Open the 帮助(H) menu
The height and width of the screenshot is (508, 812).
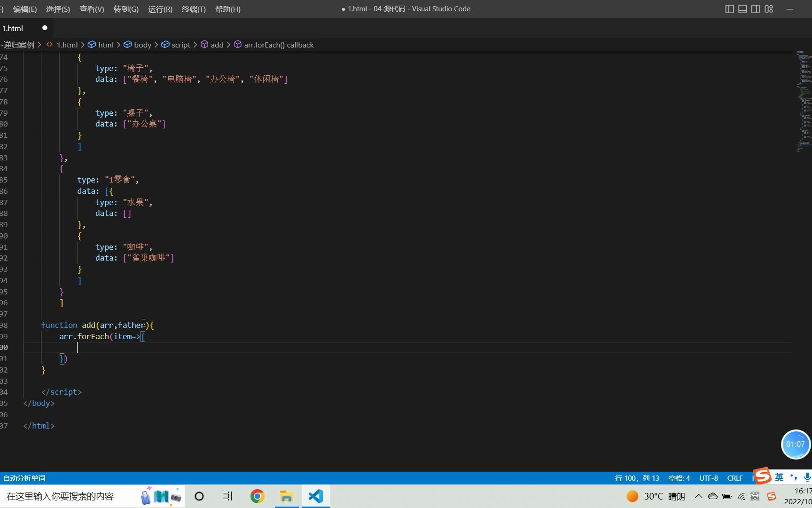[228, 9]
